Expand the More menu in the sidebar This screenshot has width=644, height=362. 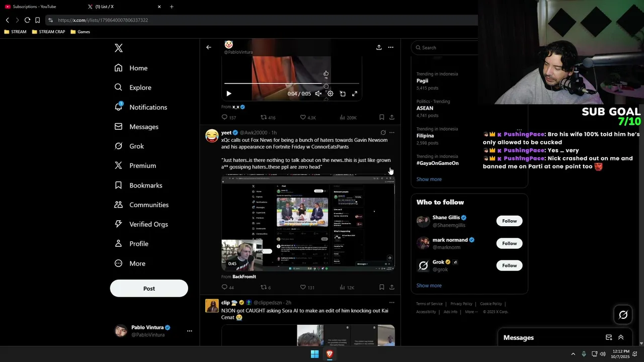click(x=130, y=263)
